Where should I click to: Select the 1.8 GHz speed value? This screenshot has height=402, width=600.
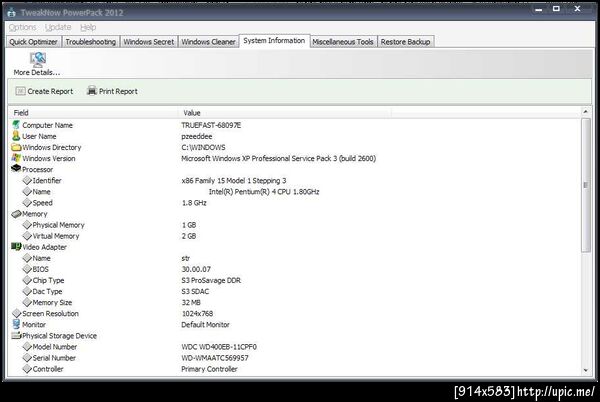[194, 203]
